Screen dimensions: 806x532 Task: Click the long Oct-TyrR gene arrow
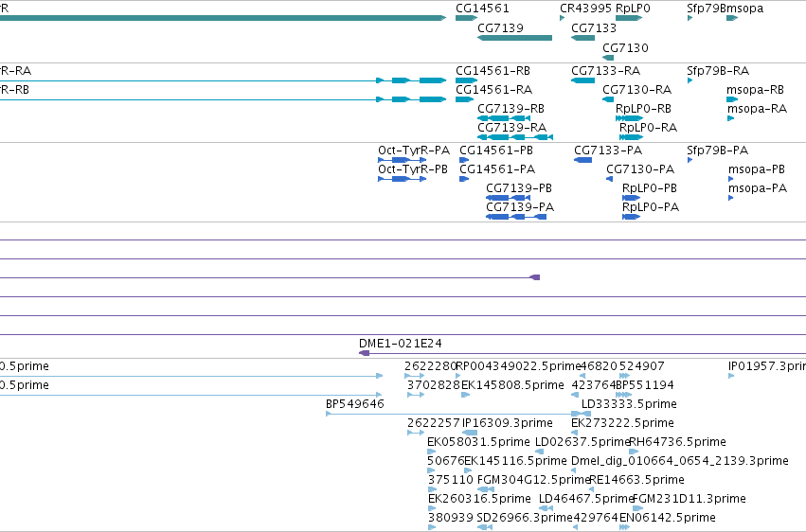point(224,19)
